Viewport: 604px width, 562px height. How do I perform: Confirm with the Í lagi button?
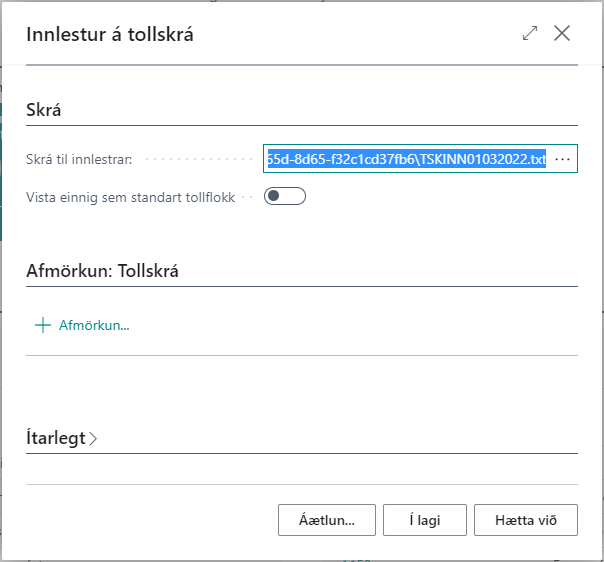tap(425, 520)
